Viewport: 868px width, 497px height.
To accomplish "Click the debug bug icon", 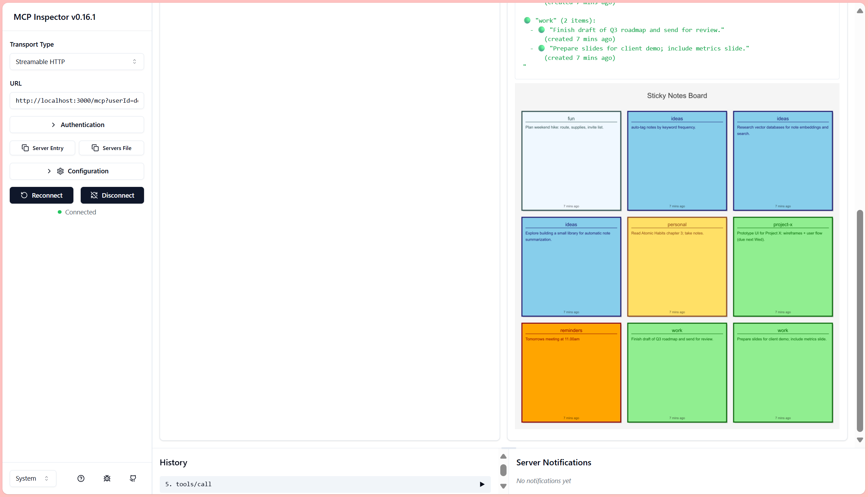I will (107, 478).
